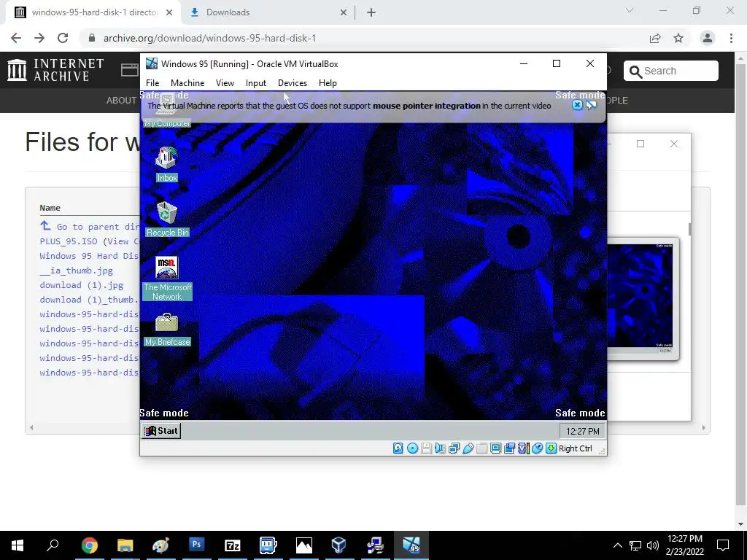The width and height of the screenshot is (747, 560).
Task: Click the Windows 95 taskbar clock
Action: pos(582,432)
